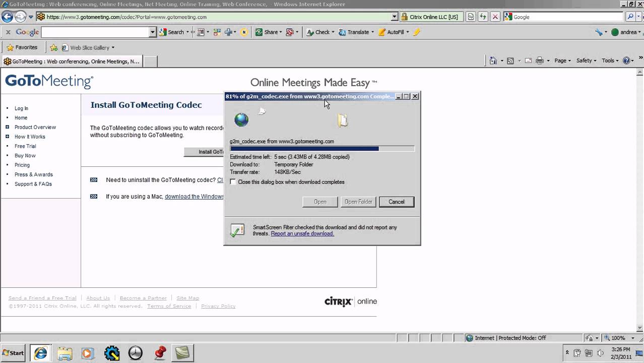Close the Google Toolbar with its X
Viewport: 644px width, 363px height.
[8, 32]
